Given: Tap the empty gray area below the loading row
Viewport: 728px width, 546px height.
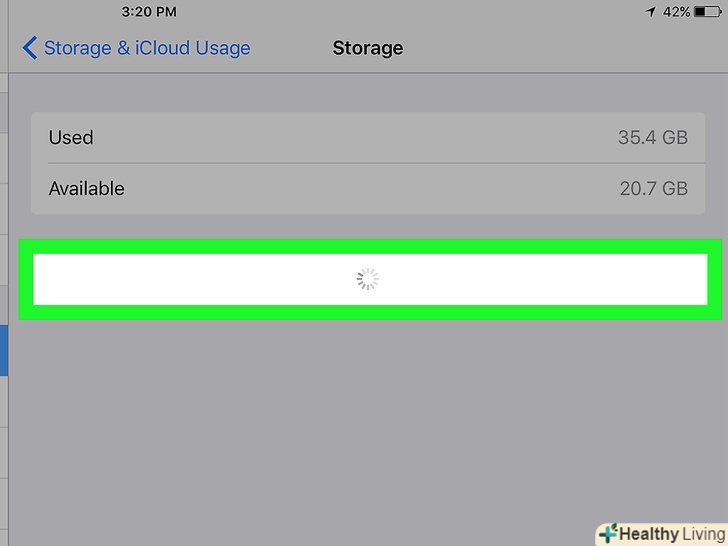Looking at the screenshot, I should pos(368,420).
